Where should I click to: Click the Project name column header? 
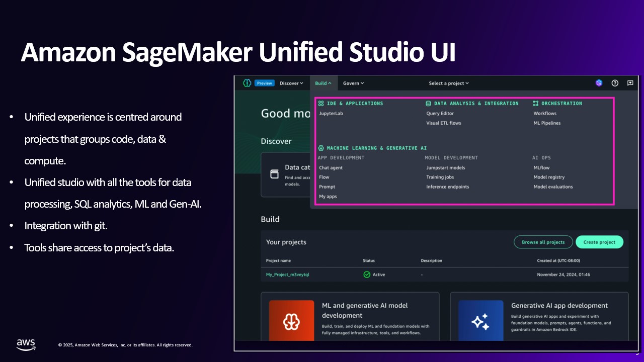278,261
